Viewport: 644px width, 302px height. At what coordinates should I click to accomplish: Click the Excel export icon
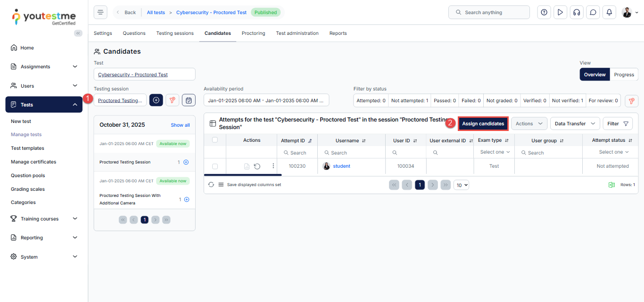point(611,185)
